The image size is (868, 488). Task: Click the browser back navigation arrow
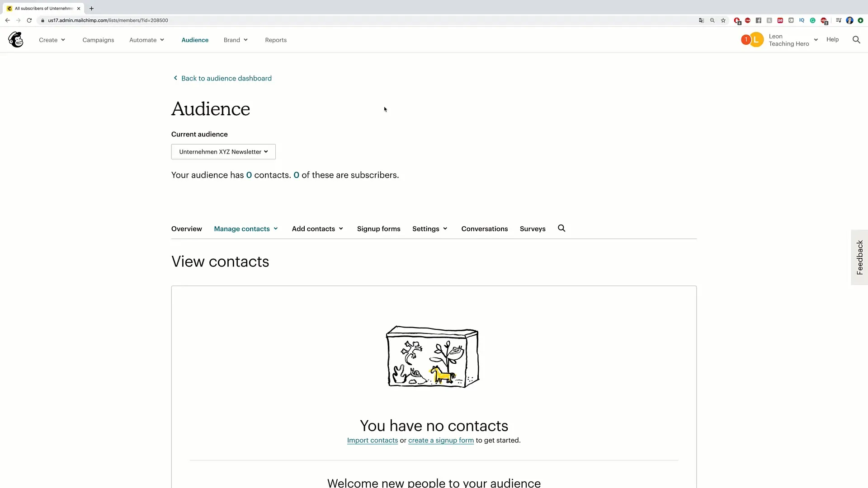pyautogui.click(x=8, y=20)
